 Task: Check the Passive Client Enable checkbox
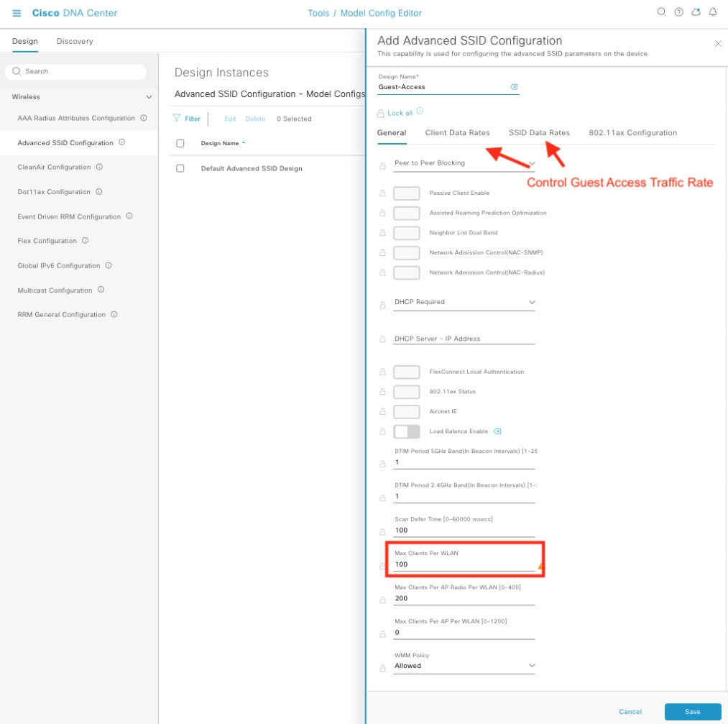pyautogui.click(x=406, y=193)
